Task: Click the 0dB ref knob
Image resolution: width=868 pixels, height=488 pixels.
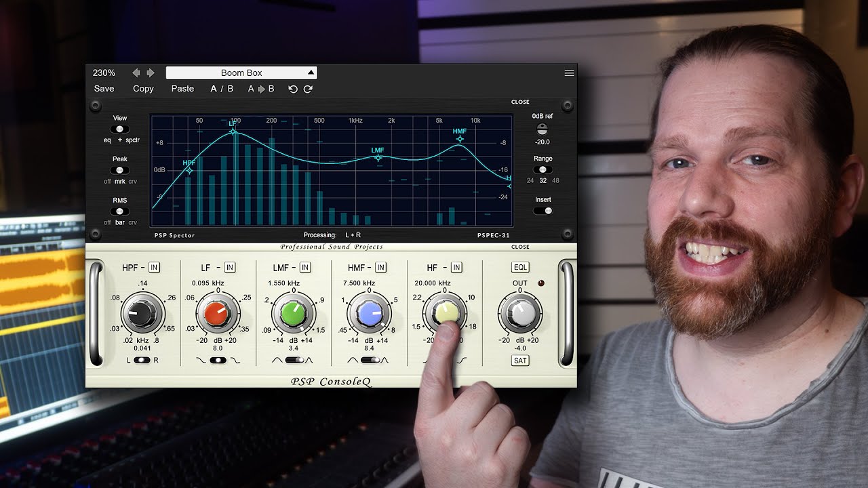Action: (542, 129)
